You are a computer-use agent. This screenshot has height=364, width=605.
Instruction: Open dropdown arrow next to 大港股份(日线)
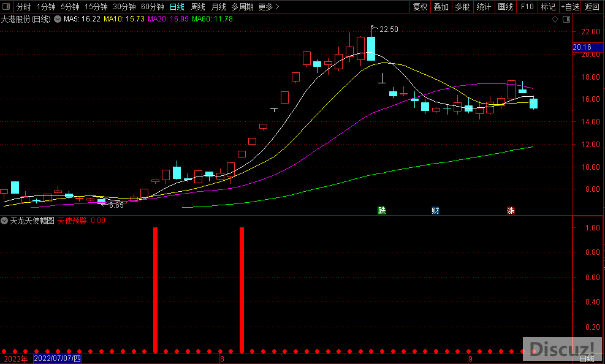pyautogui.click(x=58, y=19)
